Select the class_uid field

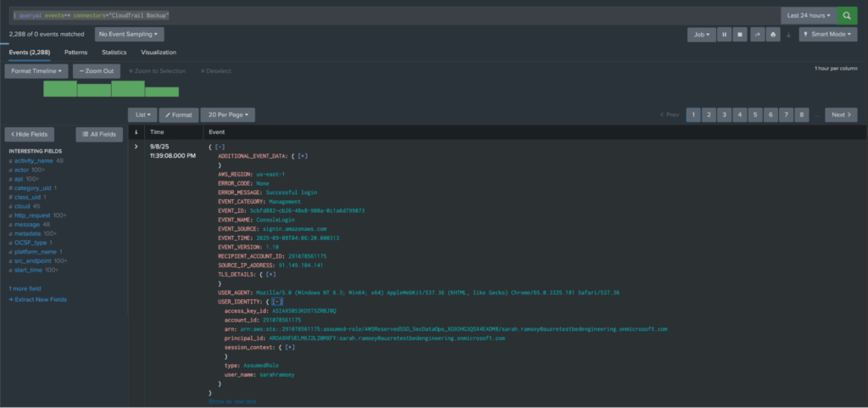(28, 197)
